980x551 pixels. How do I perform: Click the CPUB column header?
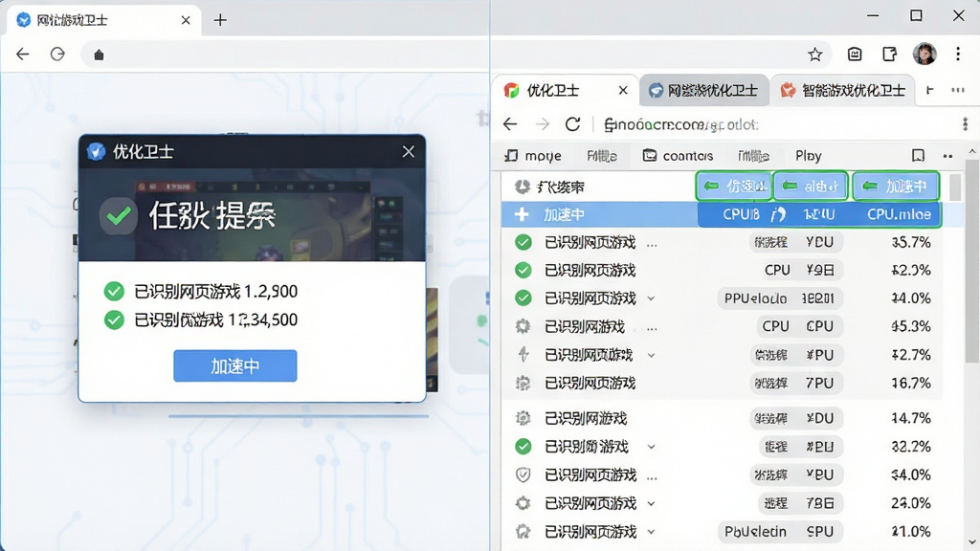pos(742,214)
